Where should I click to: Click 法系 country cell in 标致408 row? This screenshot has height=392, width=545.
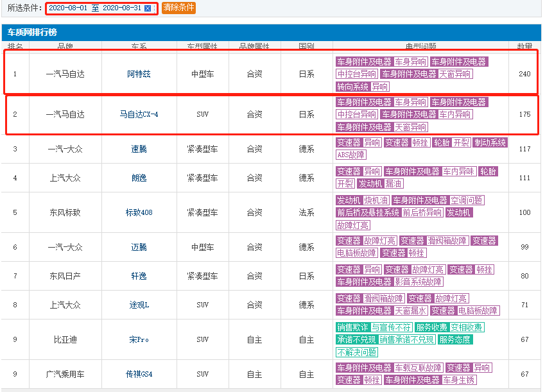pyautogui.click(x=307, y=212)
